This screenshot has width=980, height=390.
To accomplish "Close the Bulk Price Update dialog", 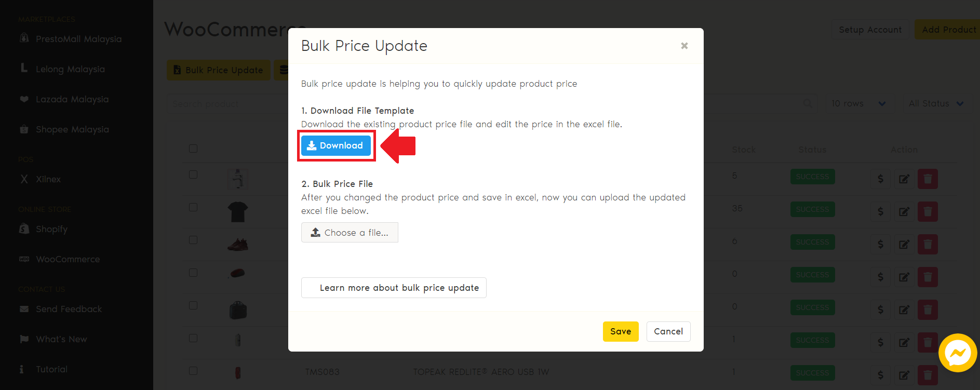I will click(684, 46).
